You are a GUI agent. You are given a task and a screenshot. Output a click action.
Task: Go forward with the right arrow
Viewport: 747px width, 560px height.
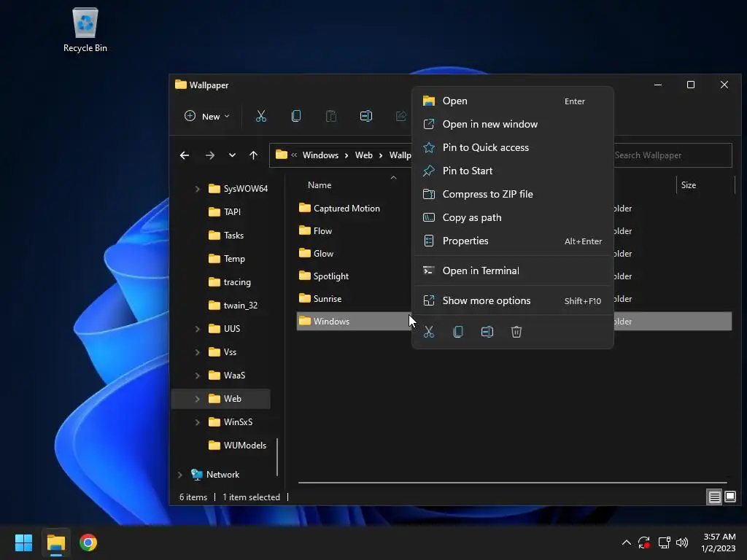click(x=209, y=155)
